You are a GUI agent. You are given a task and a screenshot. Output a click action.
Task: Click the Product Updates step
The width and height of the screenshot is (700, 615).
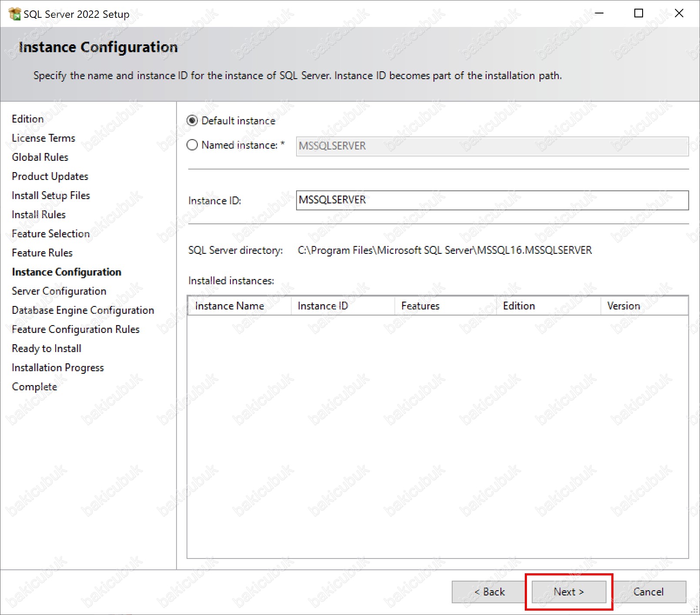coord(50,176)
